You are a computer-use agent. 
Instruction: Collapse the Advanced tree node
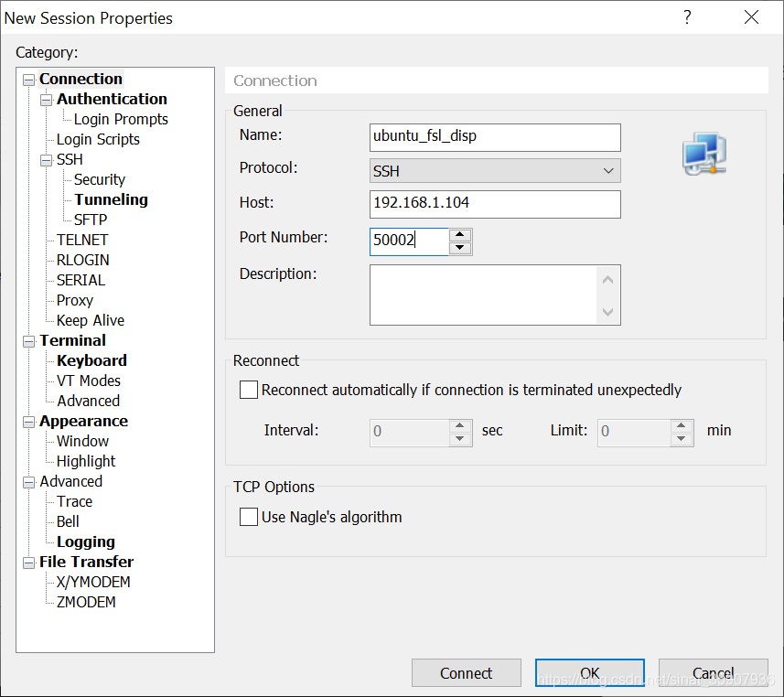[x=29, y=482]
